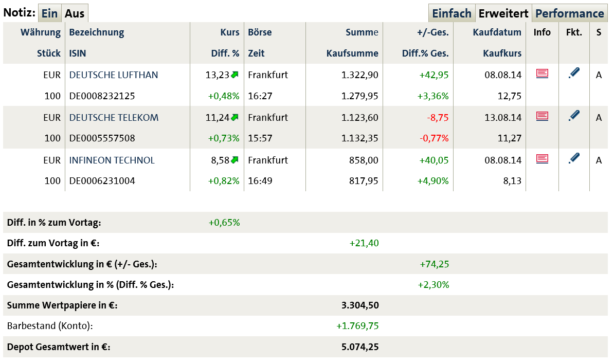The width and height of the screenshot is (614, 364).
Task: Open the Performance view tab
Action: click(570, 13)
